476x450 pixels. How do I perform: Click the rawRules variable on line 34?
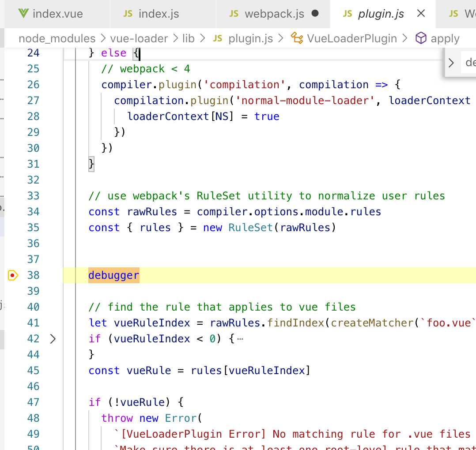click(x=152, y=212)
